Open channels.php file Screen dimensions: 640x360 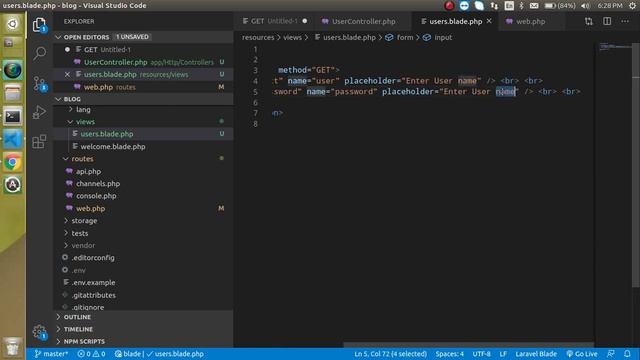143,184
